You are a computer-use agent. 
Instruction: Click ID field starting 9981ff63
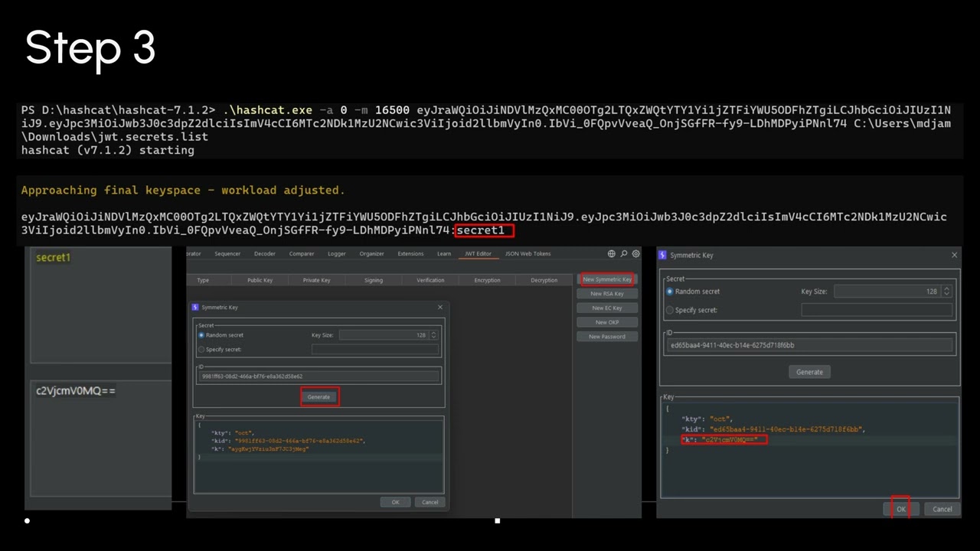pos(318,377)
